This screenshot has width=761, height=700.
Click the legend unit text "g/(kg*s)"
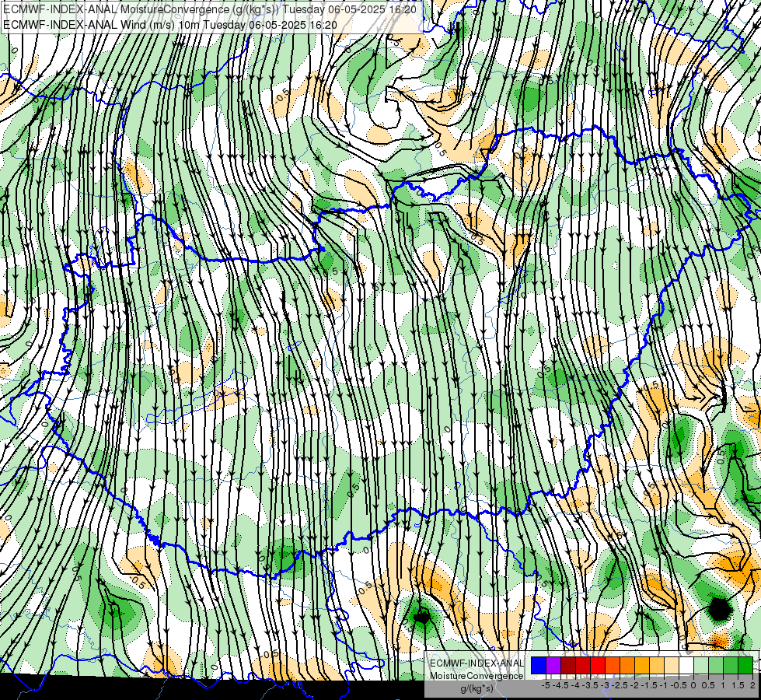[476, 688]
